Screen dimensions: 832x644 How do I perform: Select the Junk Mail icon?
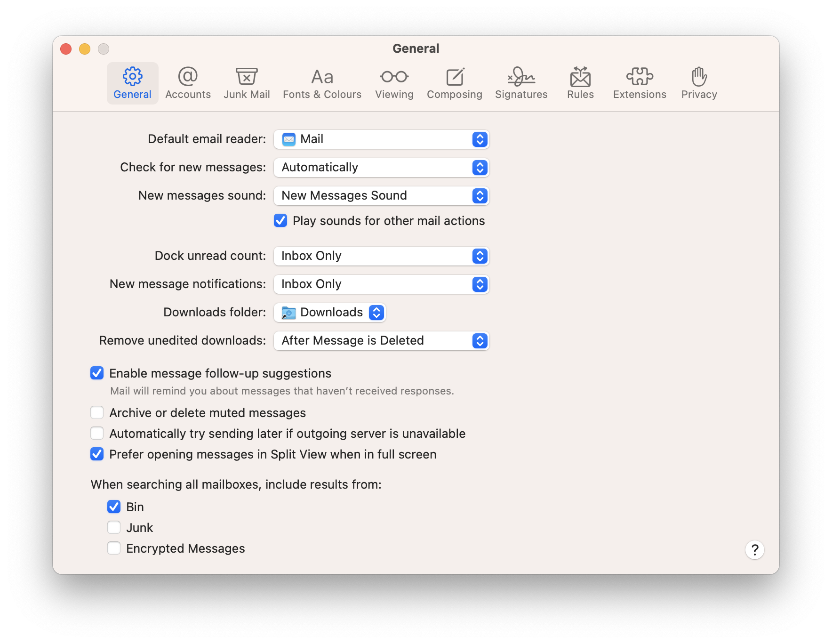point(247,83)
